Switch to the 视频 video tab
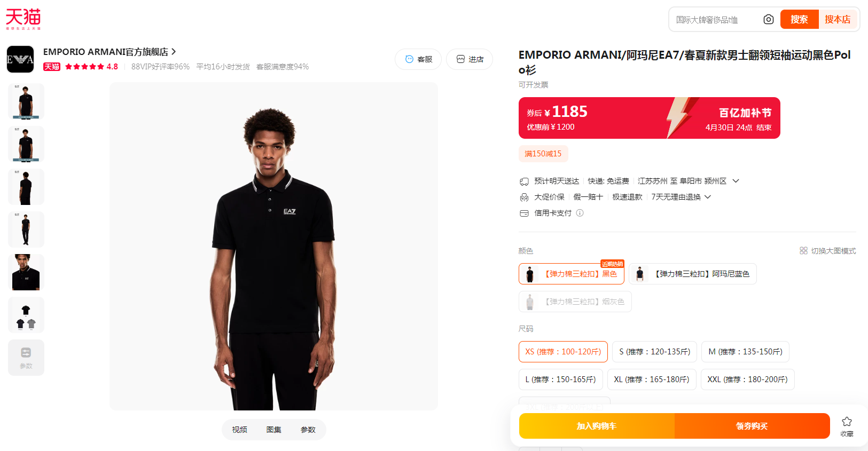 click(239, 430)
